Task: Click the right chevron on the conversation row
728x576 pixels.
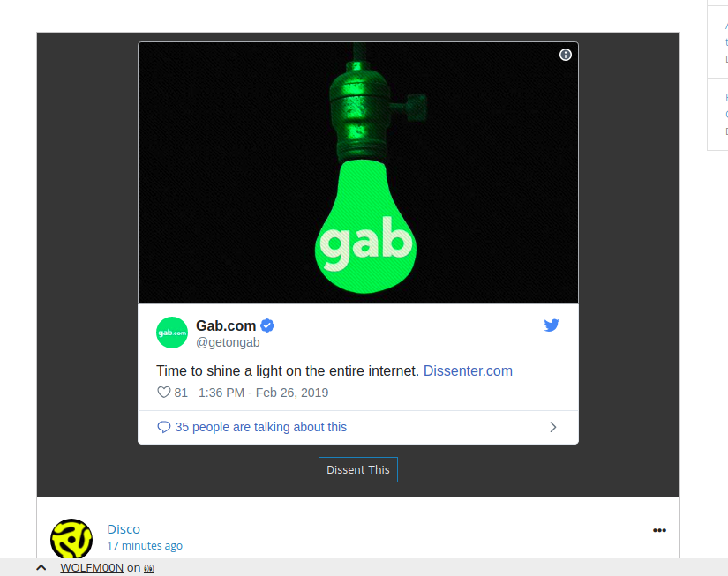Action: click(x=553, y=427)
